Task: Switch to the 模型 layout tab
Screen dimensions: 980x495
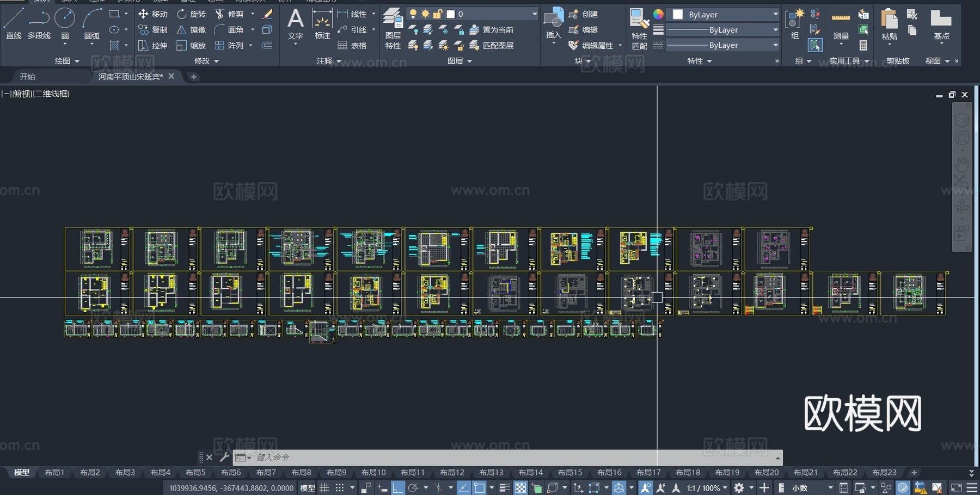Action: (22, 472)
